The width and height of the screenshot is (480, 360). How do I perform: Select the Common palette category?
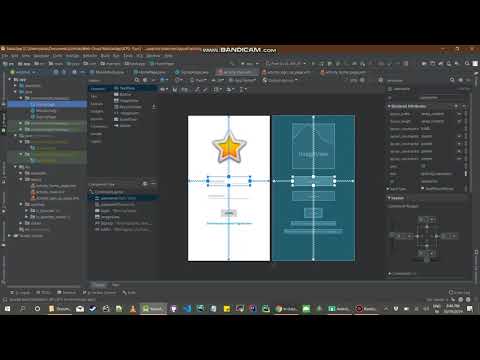pos(98,89)
